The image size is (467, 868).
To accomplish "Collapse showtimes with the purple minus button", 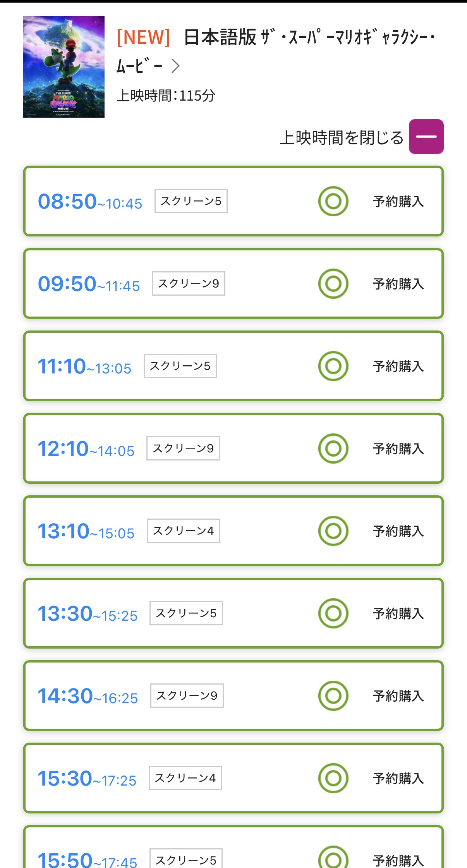I will pyautogui.click(x=426, y=137).
